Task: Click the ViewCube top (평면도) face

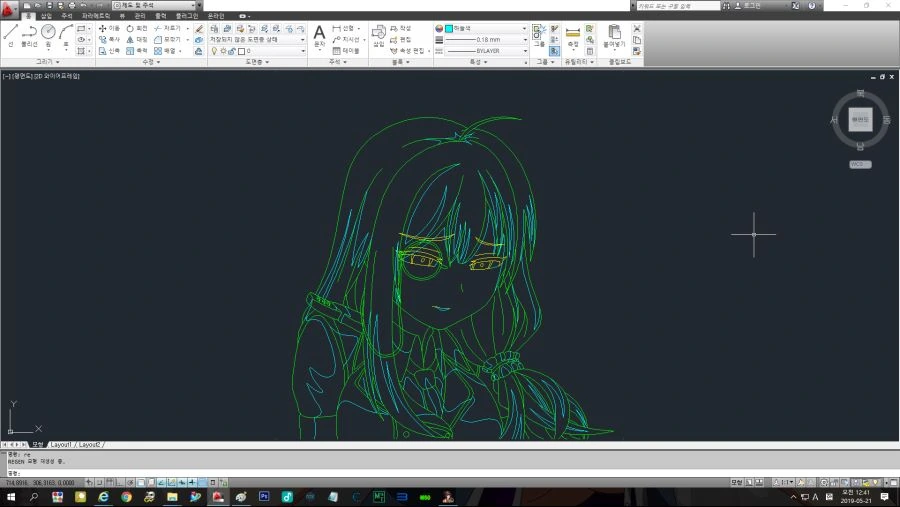Action: coord(860,119)
